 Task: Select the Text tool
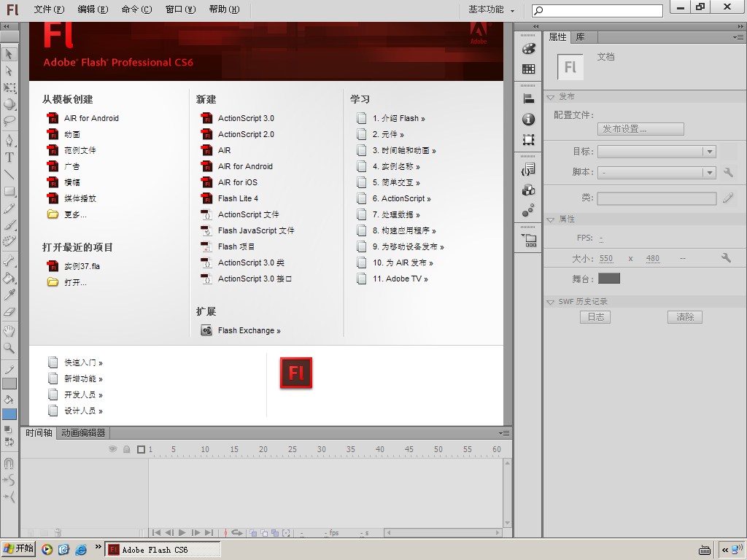pos(9,157)
